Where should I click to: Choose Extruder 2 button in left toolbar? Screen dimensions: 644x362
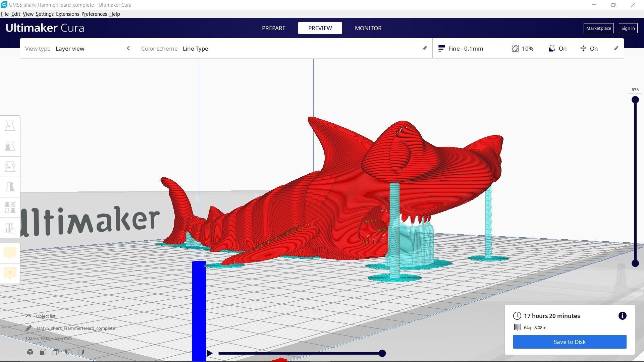point(10,273)
